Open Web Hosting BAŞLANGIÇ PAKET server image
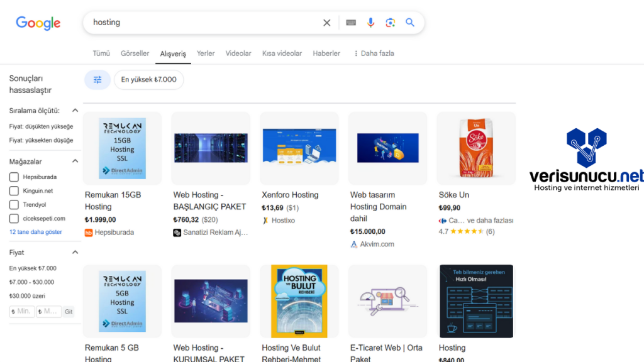Viewport: 644px width, 362px height. point(211,148)
